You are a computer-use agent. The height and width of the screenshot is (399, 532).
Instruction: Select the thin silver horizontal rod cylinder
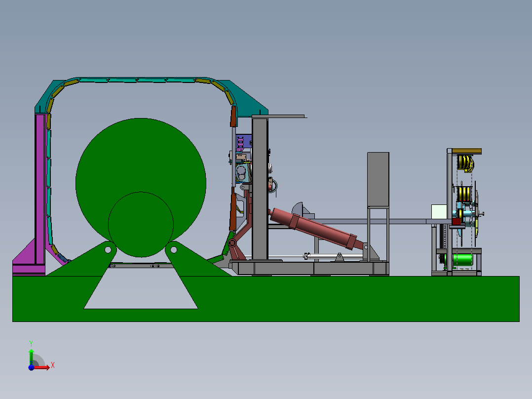334,256
